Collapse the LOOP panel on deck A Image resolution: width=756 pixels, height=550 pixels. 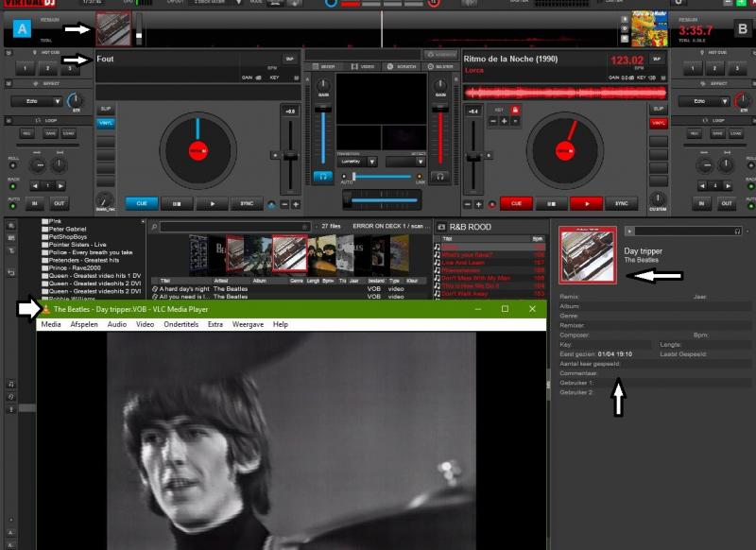click(x=9, y=120)
